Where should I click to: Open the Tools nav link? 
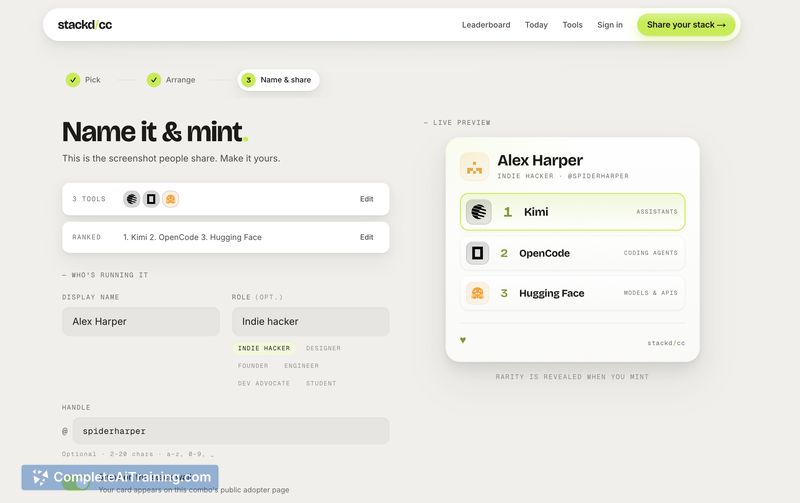572,24
